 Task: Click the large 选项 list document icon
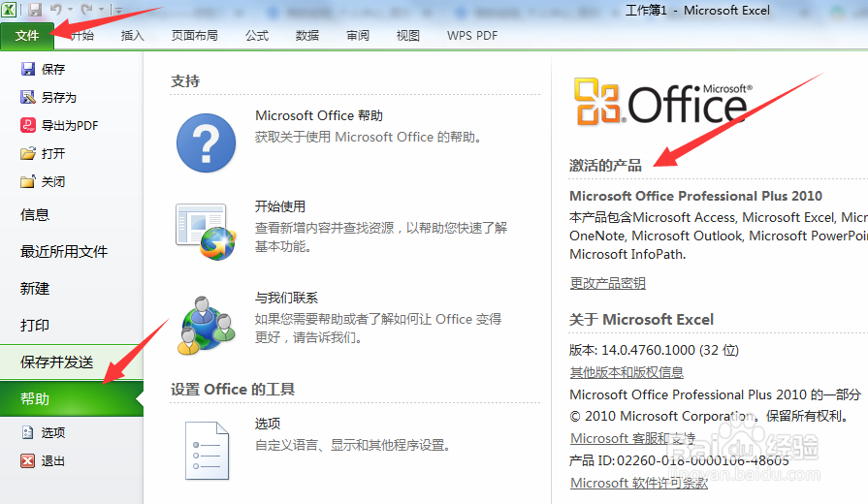tap(207, 451)
